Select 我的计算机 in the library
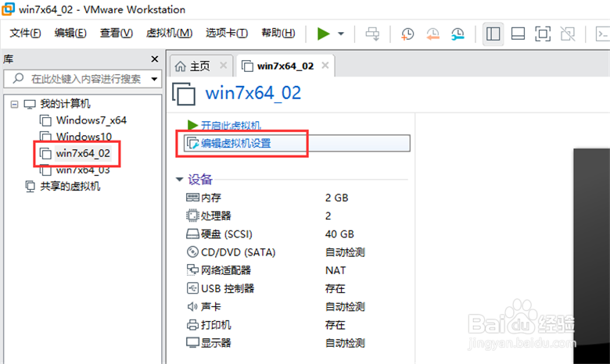610x364 pixels. pos(66,104)
